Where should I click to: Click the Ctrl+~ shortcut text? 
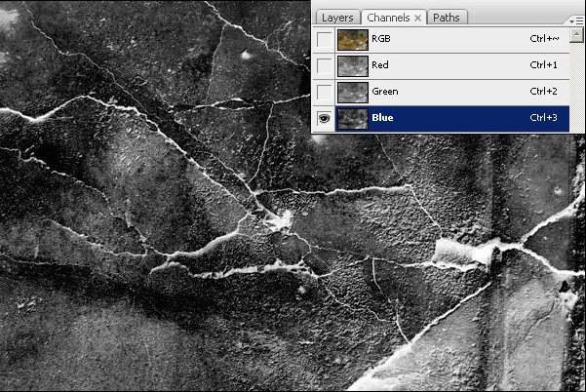click(544, 38)
